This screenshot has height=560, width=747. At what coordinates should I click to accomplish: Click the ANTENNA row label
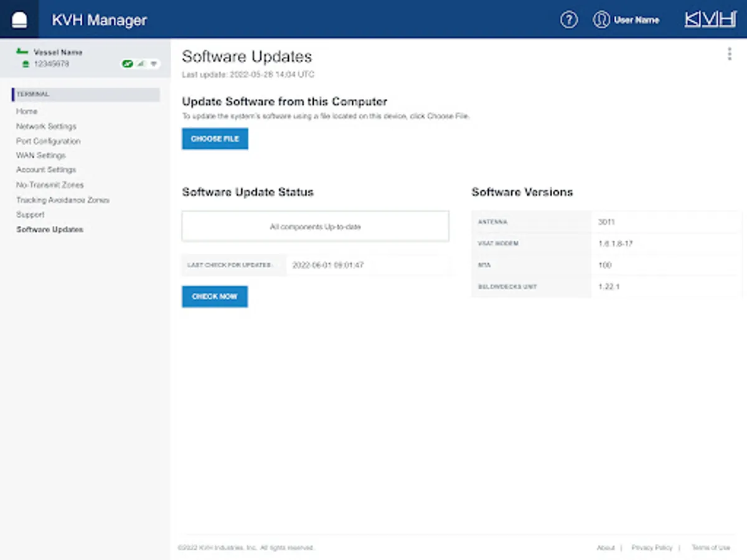[493, 222]
